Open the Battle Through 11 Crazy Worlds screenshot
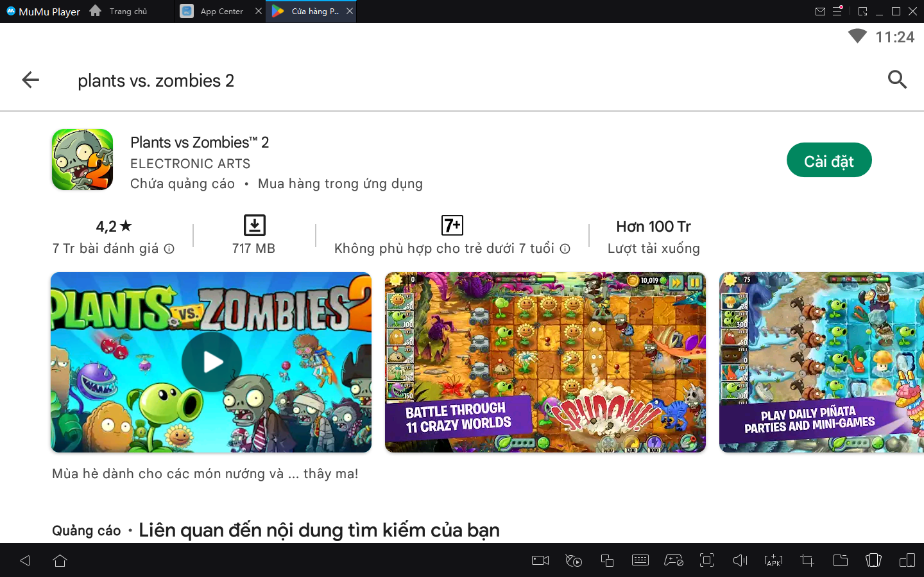The image size is (924, 577). (x=545, y=362)
